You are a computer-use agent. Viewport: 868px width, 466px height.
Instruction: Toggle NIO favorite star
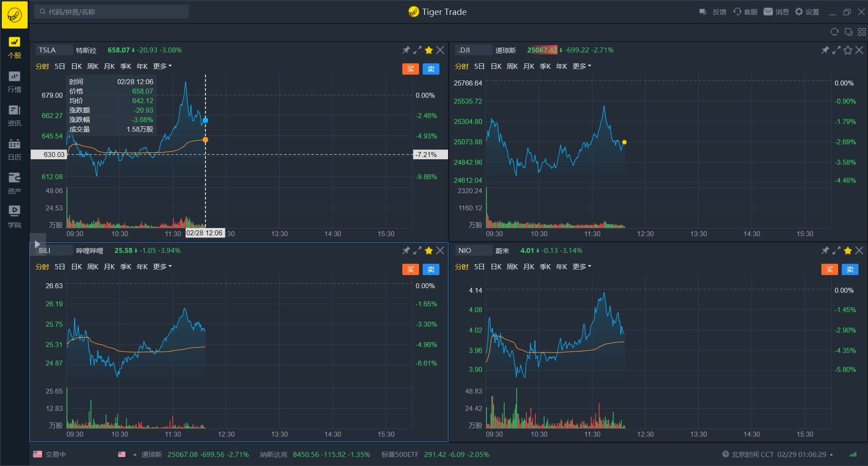tap(848, 250)
